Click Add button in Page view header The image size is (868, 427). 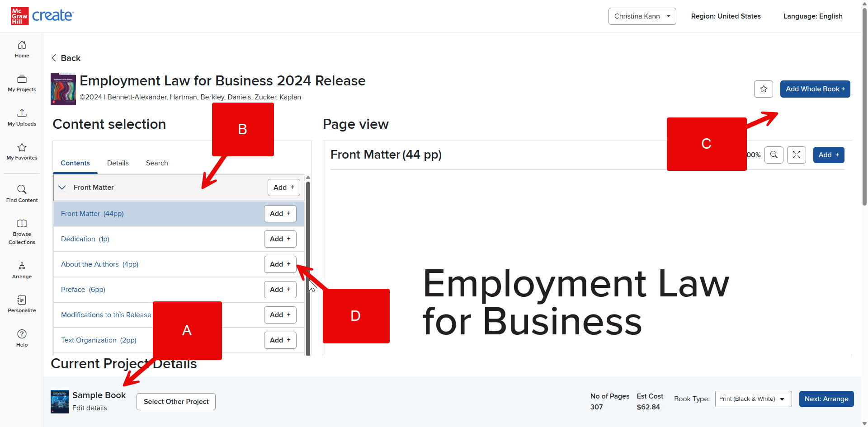point(829,155)
